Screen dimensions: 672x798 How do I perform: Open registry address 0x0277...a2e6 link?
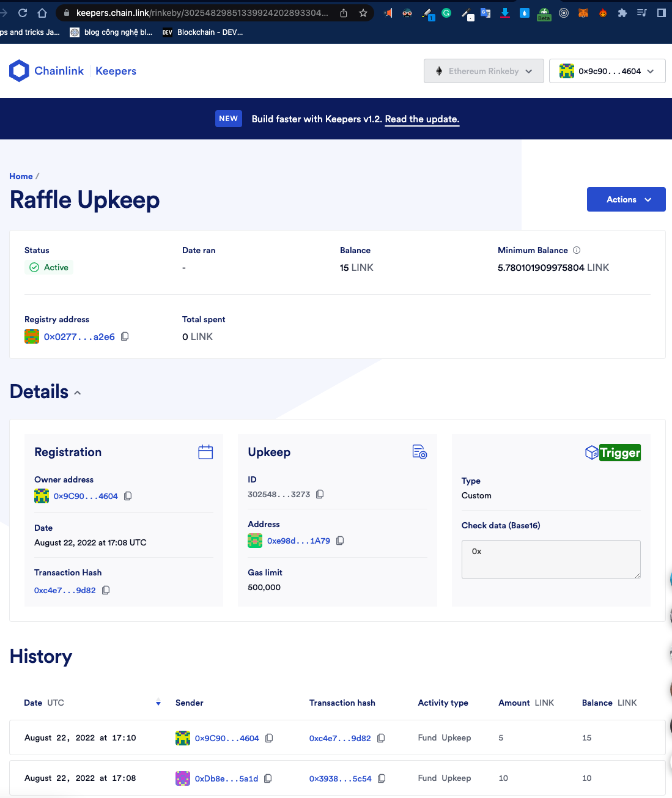79,337
